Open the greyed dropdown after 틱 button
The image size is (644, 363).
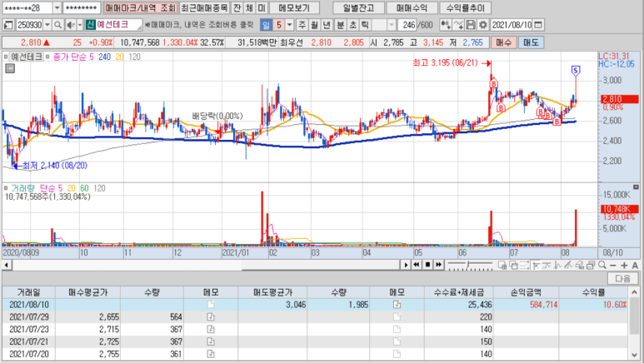pos(392,25)
